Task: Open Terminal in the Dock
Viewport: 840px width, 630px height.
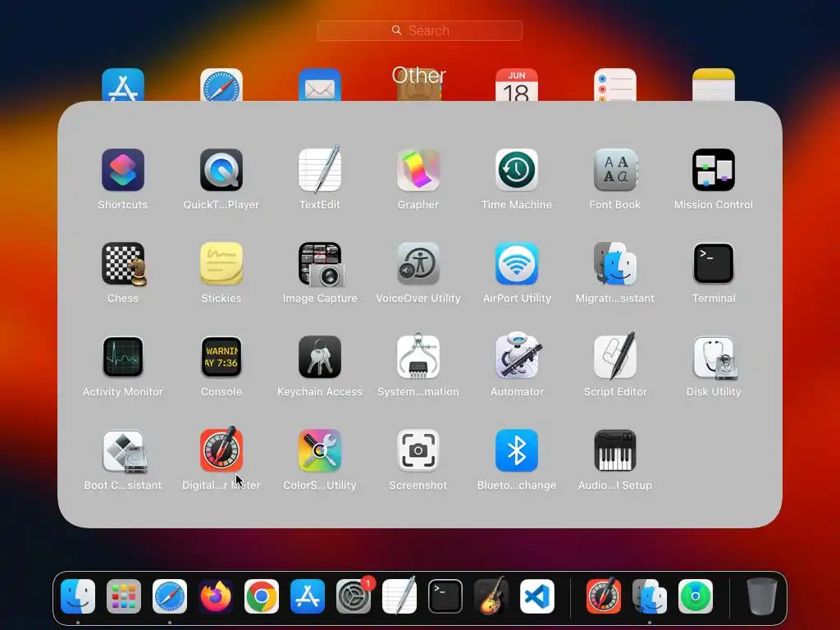Action: pyautogui.click(x=445, y=596)
